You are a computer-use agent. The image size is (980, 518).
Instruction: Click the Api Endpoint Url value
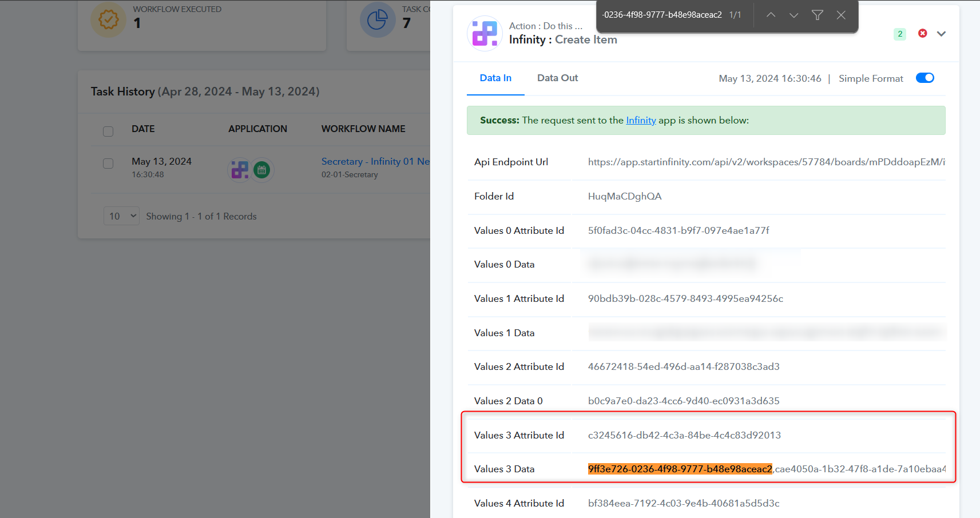tap(767, 162)
